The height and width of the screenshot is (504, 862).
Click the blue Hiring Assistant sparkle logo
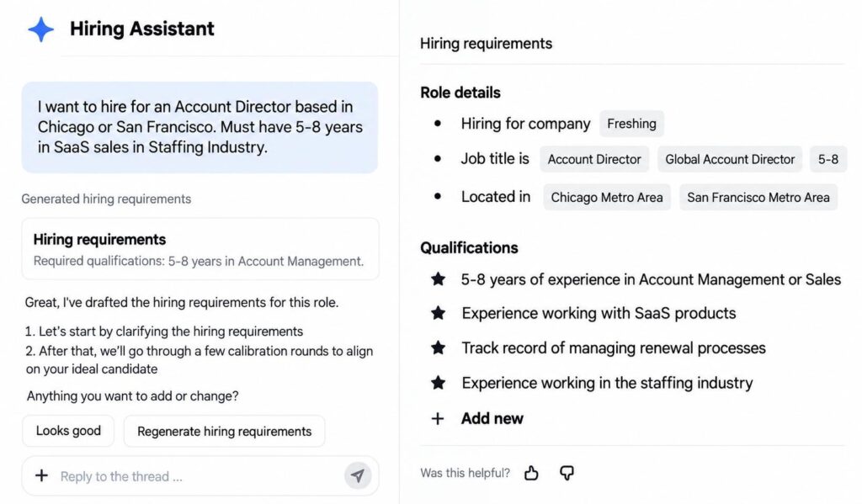41,29
